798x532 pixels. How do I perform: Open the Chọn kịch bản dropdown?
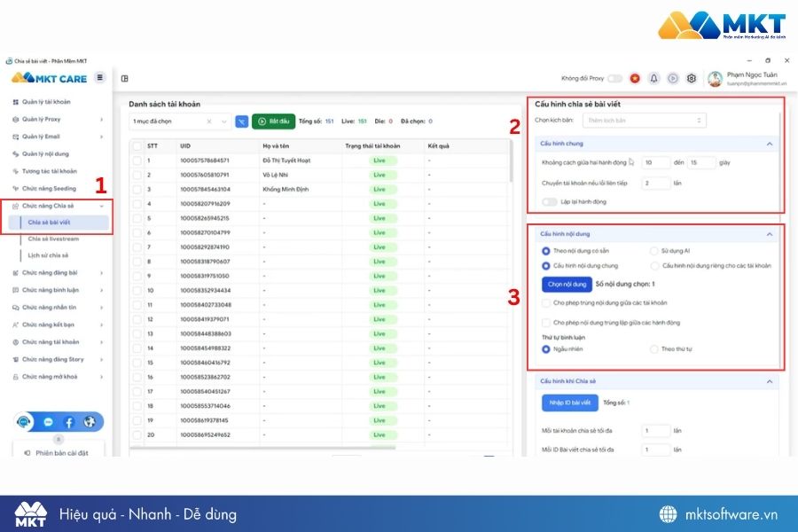click(x=645, y=121)
